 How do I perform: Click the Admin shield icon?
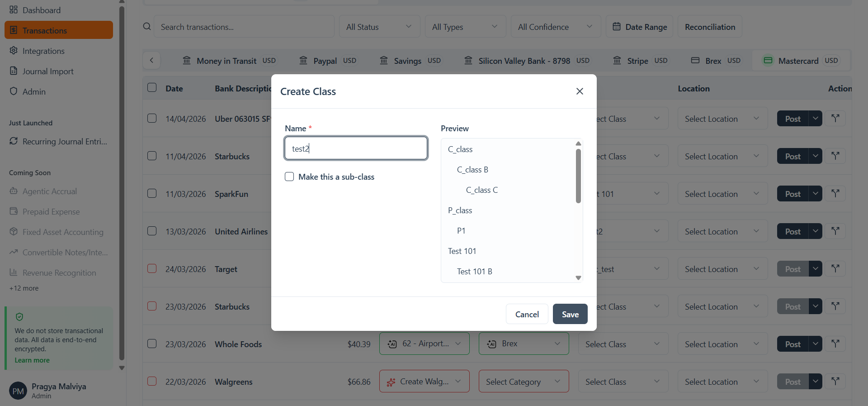coord(14,91)
